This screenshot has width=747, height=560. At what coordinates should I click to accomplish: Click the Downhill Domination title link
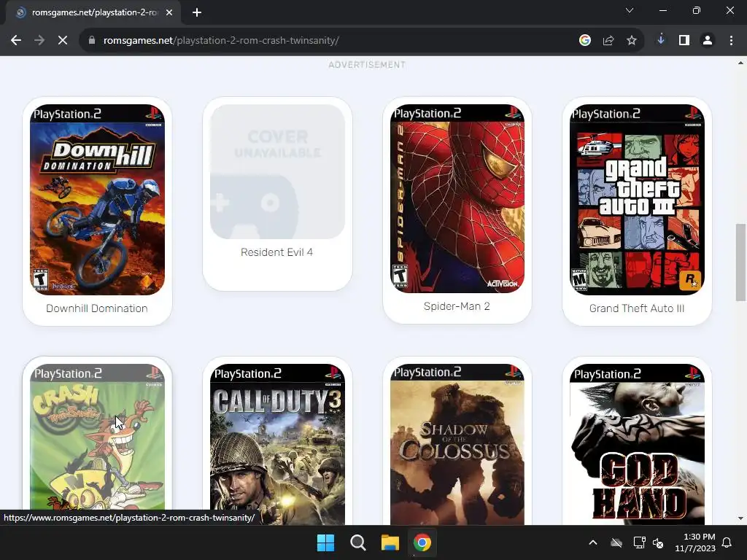pos(97,308)
